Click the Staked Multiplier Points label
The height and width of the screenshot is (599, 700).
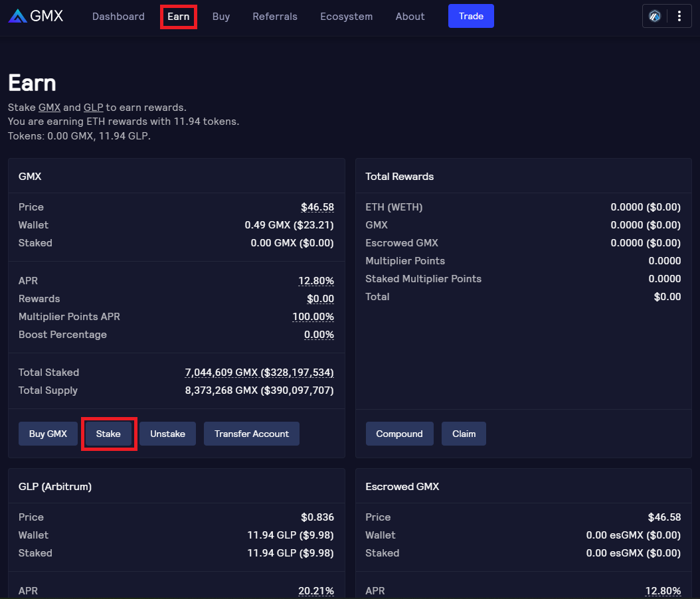(x=424, y=279)
